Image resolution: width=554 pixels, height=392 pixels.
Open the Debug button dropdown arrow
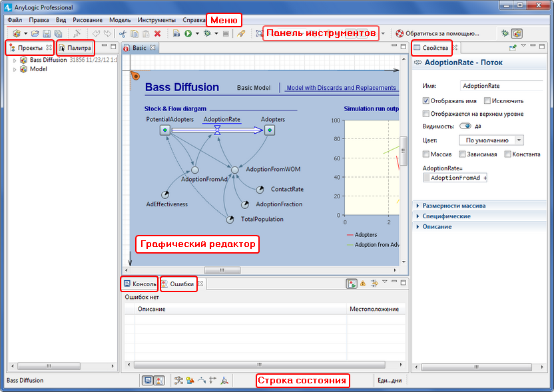point(216,33)
